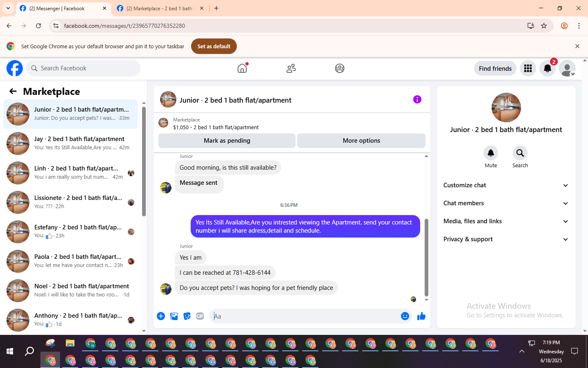Click the conversation list scrollbar
The width and height of the screenshot is (588, 368).
click(144, 162)
